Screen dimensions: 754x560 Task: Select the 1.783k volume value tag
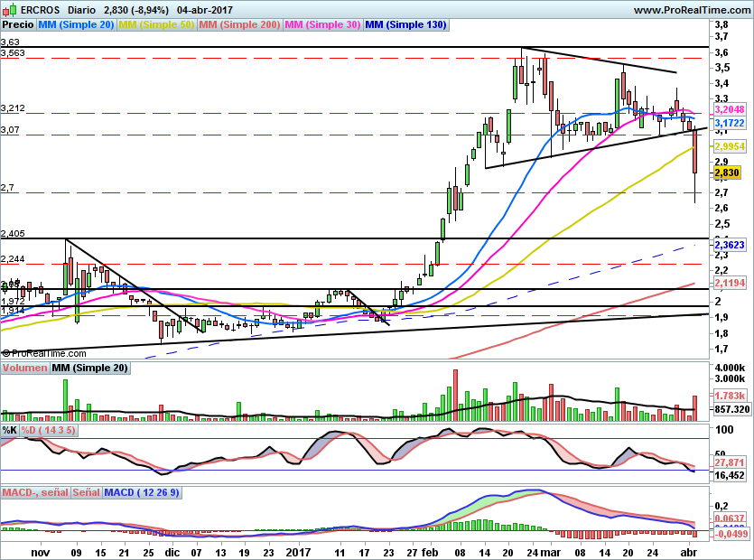pos(730,396)
